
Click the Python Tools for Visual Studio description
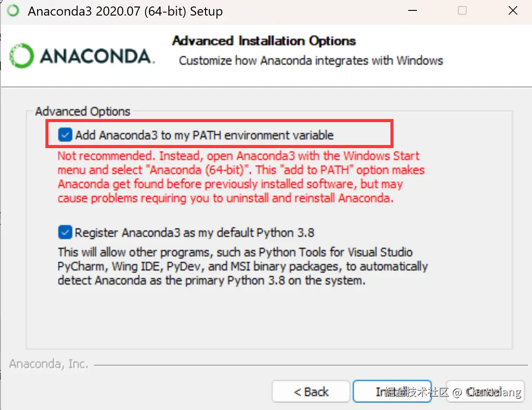click(242, 266)
